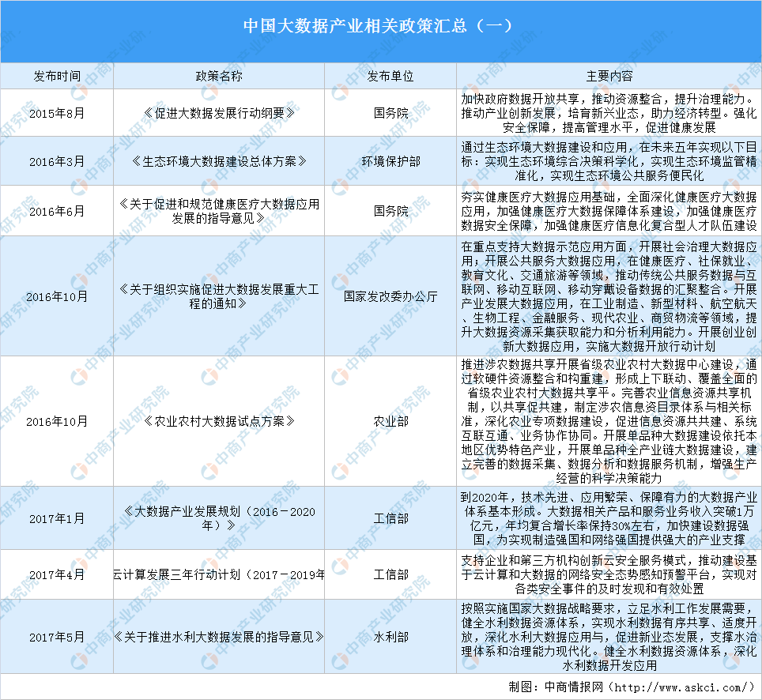
Task: Click the 国家发改委办公厅 cell
Action: pos(391,298)
